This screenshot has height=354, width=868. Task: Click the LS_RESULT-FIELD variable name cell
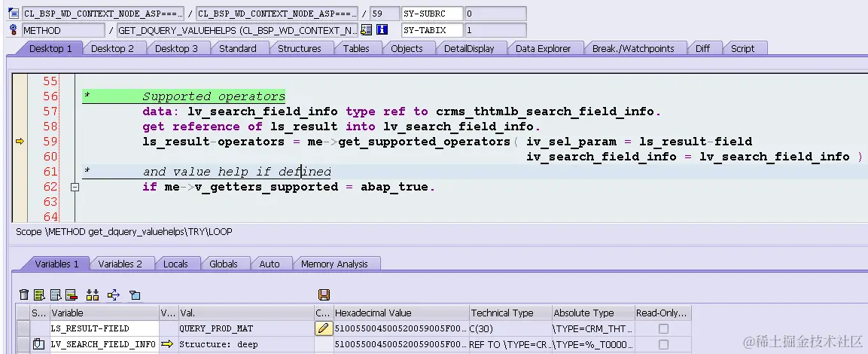(104, 328)
